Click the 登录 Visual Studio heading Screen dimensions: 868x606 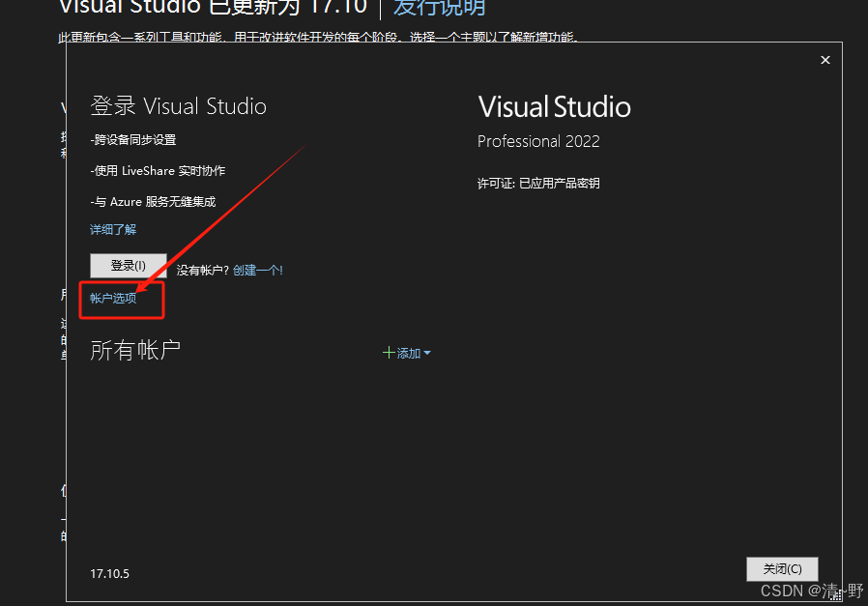pyautogui.click(x=178, y=106)
